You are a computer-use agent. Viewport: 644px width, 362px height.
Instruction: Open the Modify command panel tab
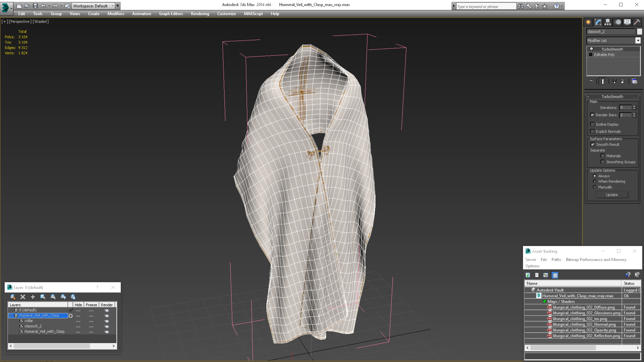click(598, 22)
